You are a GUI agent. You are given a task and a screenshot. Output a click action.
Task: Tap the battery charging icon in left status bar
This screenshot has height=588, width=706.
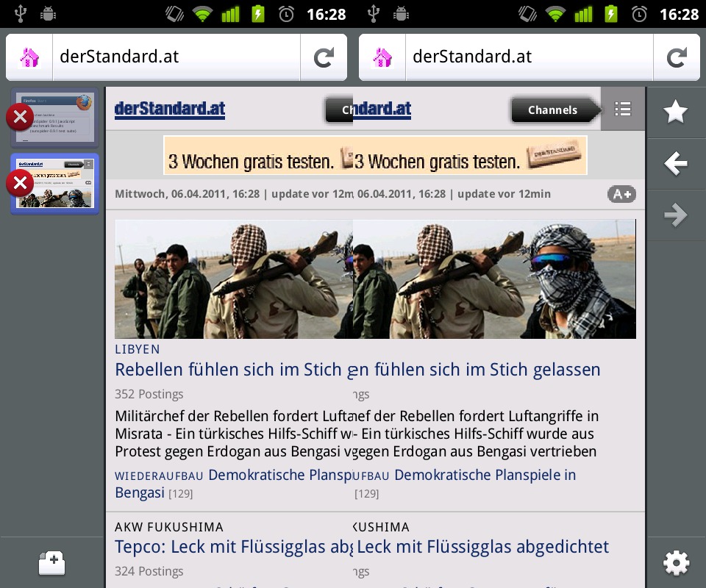(x=258, y=14)
